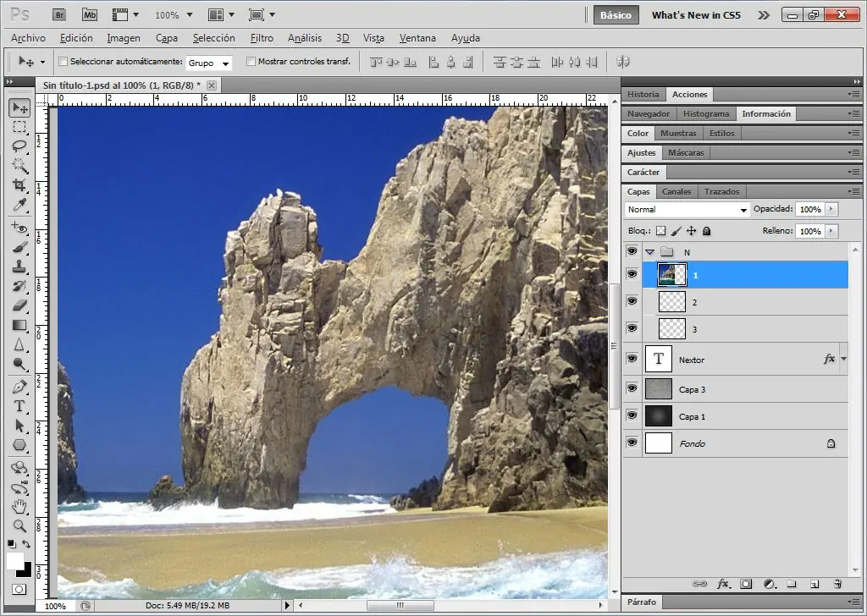Open the Filtro menu
The height and width of the screenshot is (616, 867).
tap(262, 38)
